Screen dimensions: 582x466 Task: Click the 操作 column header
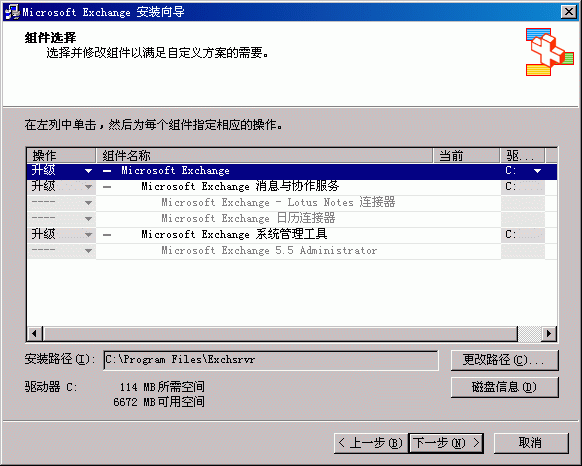click(x=61, y=156)
